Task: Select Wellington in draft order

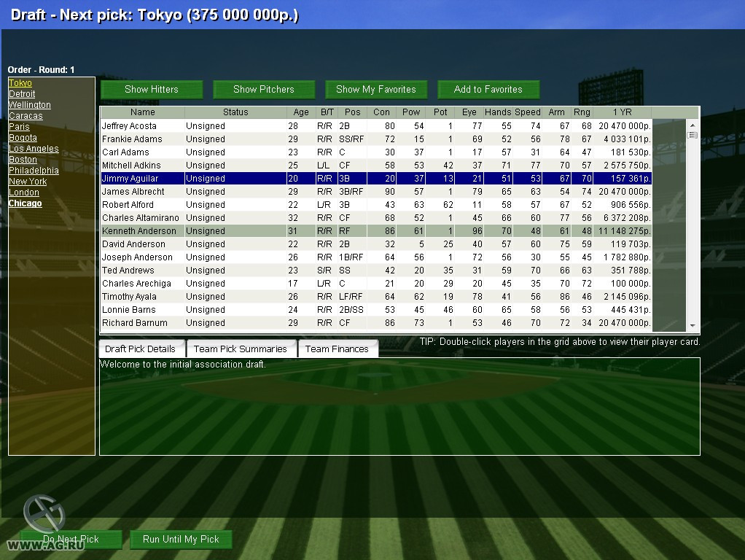Action: click(x=29, y=105)
